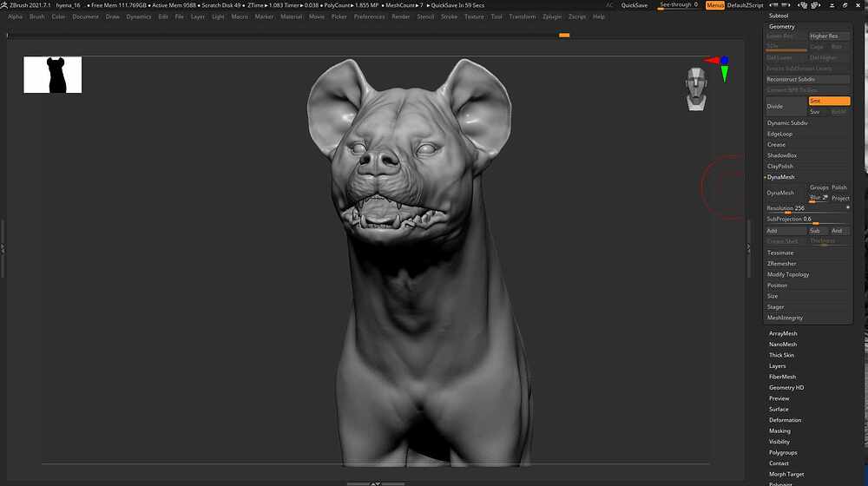Click the Add button under SubProjection
This screenshot has height=486, width=868.
pyautogui.click(x=786, y=231)
